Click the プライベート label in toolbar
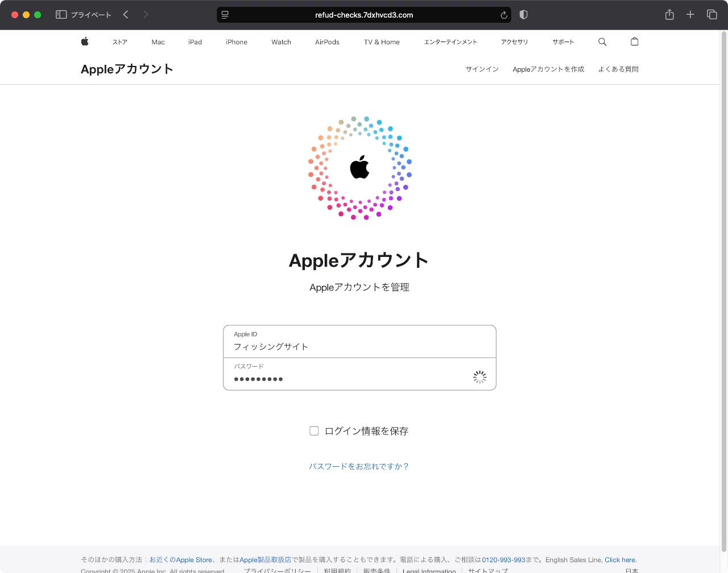Screen dimensions: 728x573 point(91,15)
